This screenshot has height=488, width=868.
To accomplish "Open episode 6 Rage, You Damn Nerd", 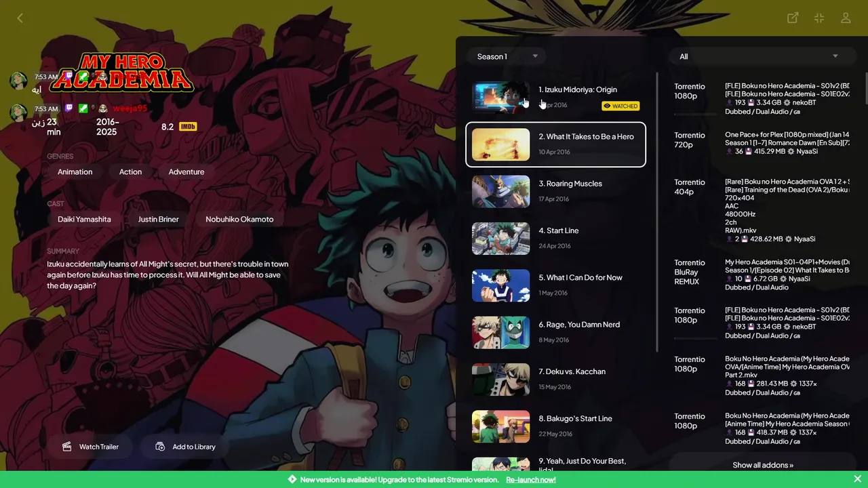I will coord(556,332).
